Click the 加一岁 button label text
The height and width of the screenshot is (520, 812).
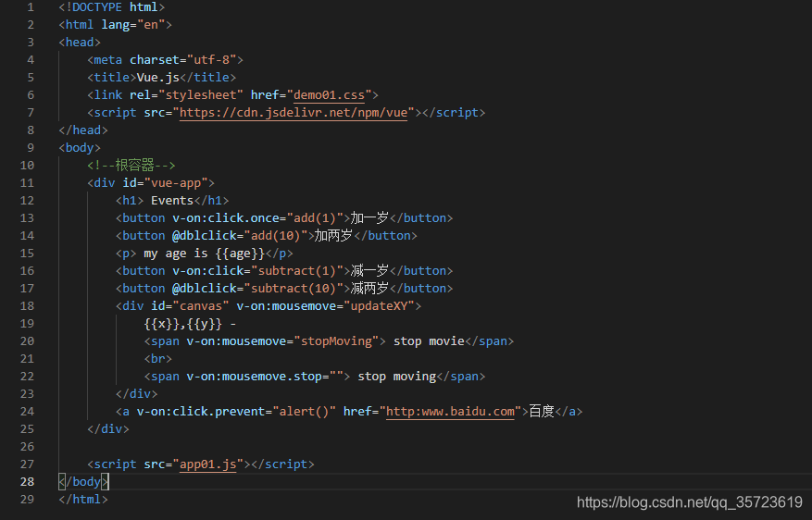point(369,217)
